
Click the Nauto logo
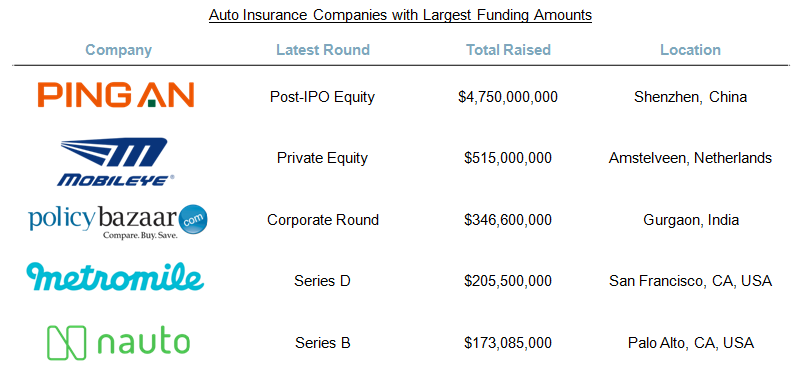pos(119,342)
